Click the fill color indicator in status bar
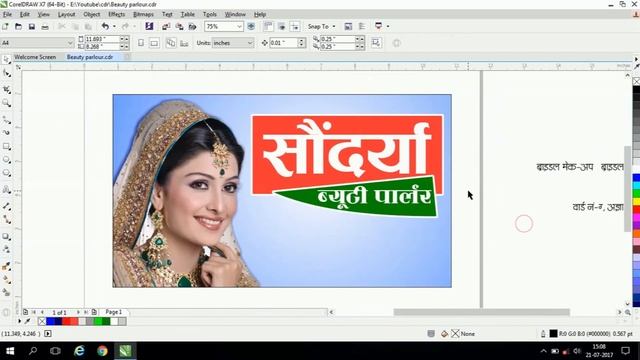The image size is (640, 360). 456,333
